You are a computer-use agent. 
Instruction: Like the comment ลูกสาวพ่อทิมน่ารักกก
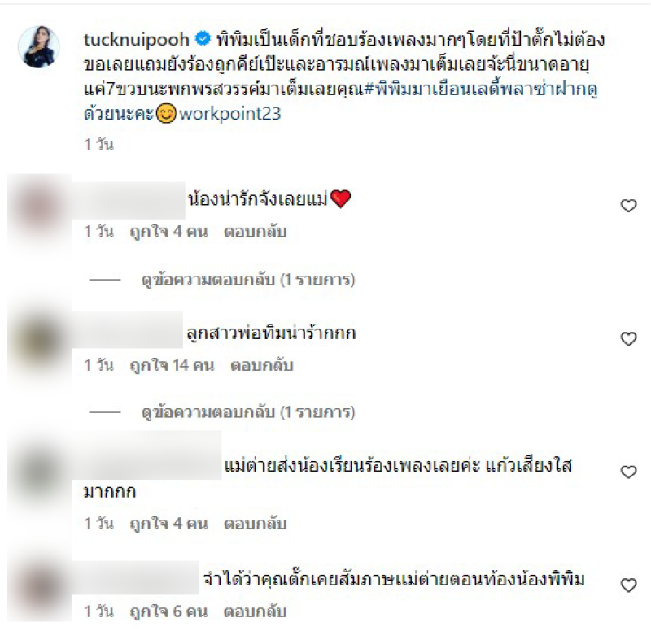(x=628, y=338)
